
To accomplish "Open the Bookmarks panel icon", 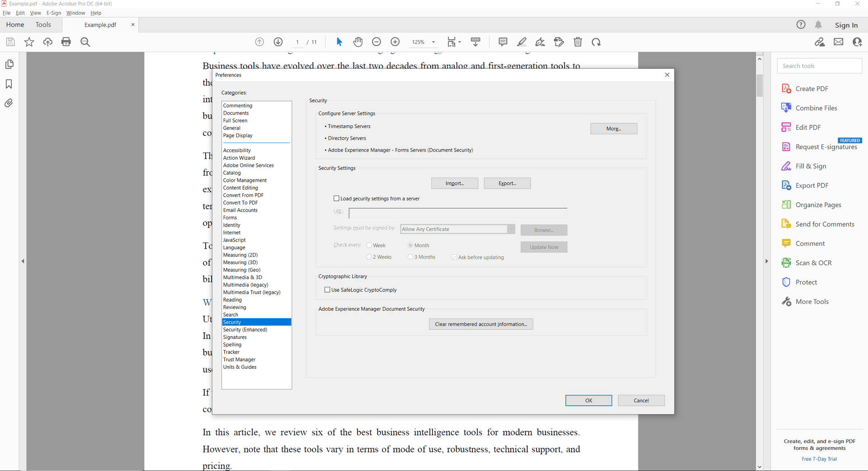I will pos(9,84).
